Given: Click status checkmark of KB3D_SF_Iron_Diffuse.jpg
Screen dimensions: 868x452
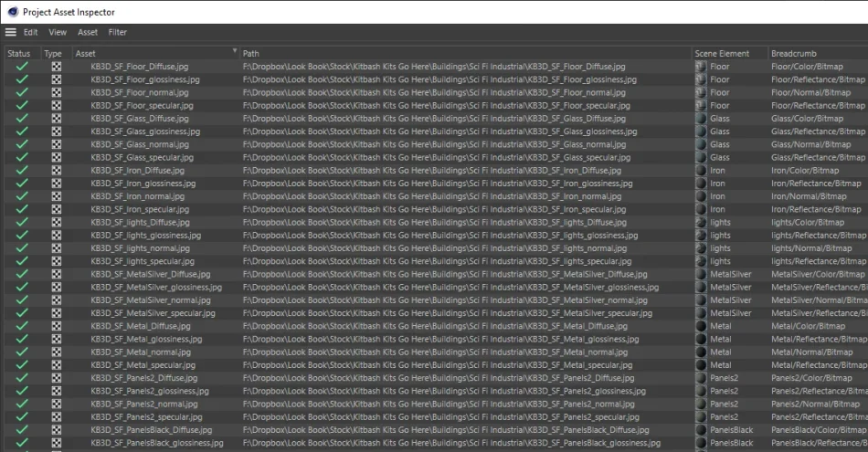Looking at the screenshot, I should point(22,171).
